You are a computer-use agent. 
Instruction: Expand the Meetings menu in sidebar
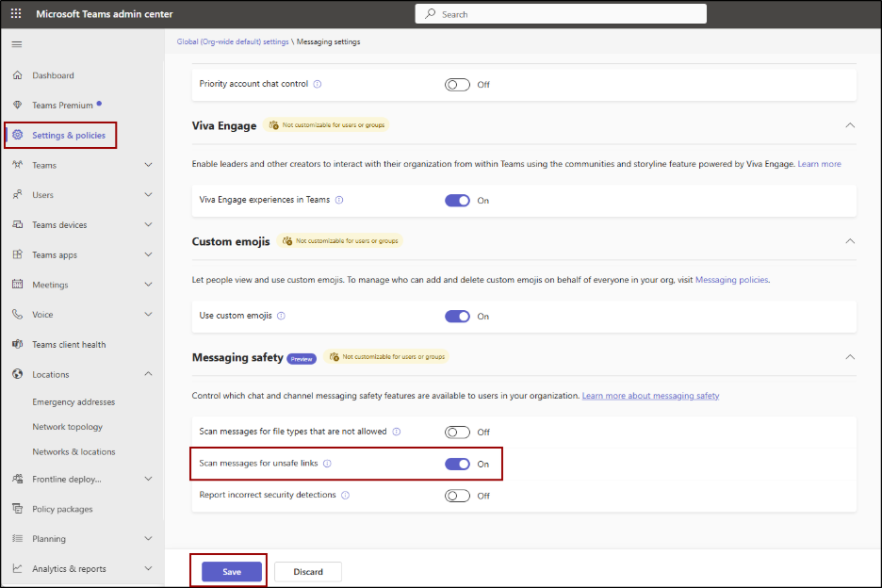pyautogui.click(x=148, y=285)
